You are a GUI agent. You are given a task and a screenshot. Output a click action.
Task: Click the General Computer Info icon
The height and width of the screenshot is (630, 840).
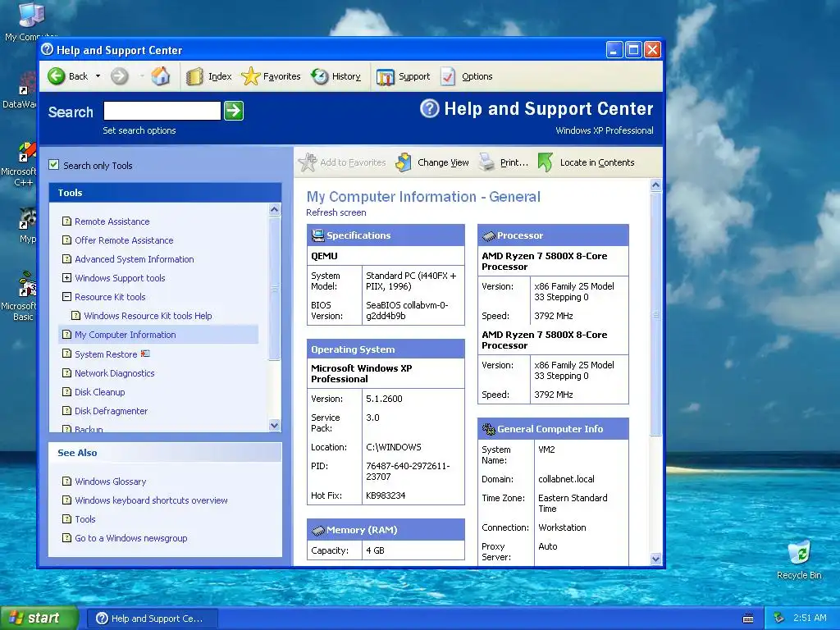(x=489, y=428)
